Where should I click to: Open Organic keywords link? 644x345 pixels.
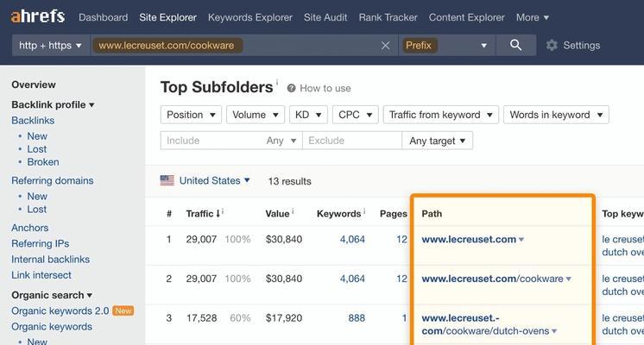(52, 327)
